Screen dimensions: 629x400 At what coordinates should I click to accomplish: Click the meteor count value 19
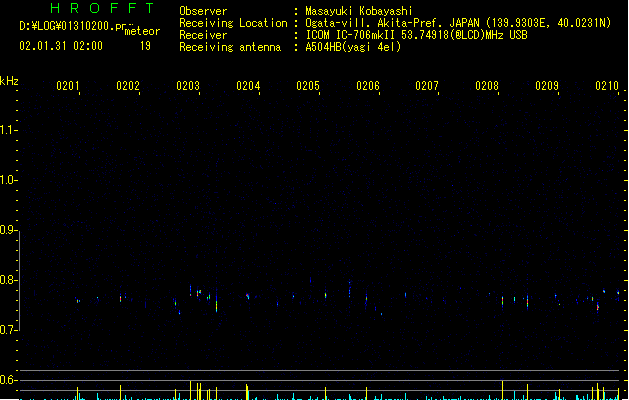click(145, 46)
